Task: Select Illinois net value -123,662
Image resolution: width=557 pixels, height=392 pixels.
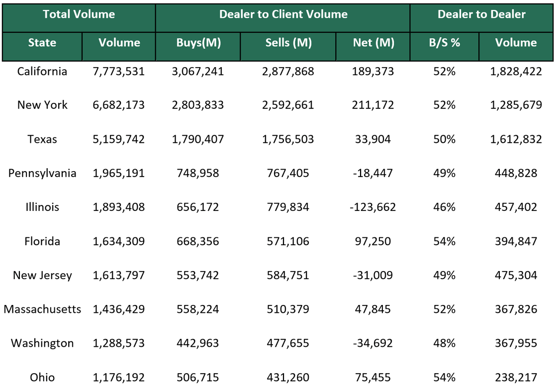Action: 373,207
